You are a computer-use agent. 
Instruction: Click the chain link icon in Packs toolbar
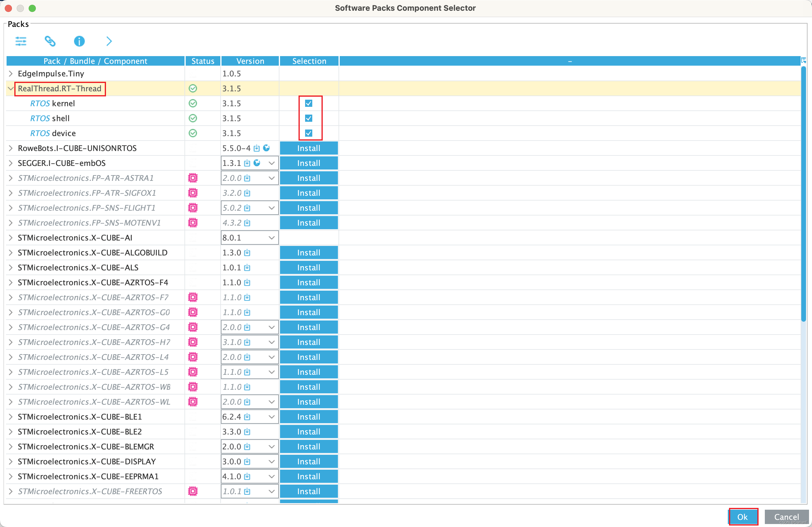(50, 41)
